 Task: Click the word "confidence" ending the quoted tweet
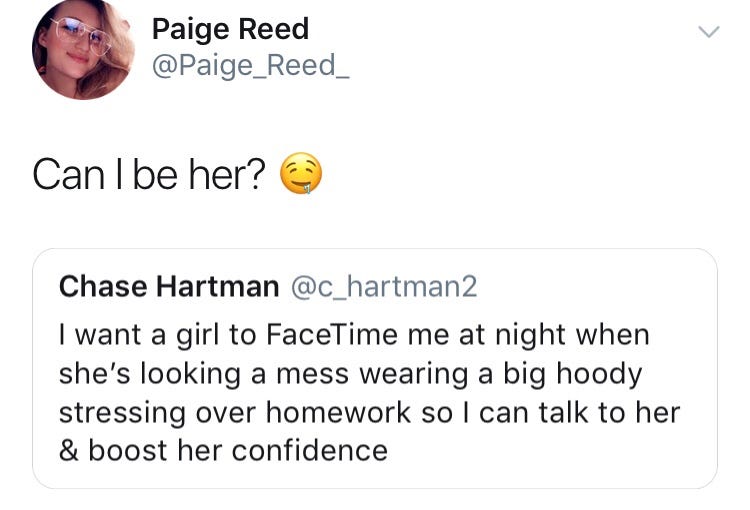pos(310,451)
